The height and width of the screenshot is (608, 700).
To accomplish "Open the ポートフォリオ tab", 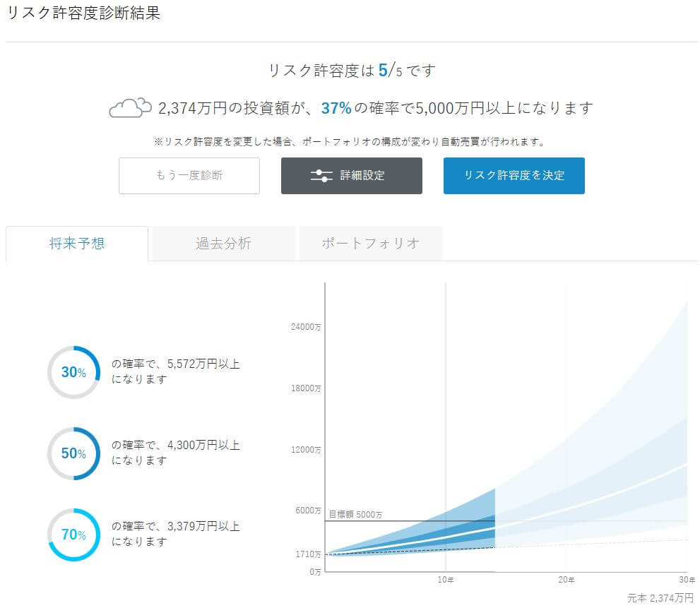I will coord(371,244).
